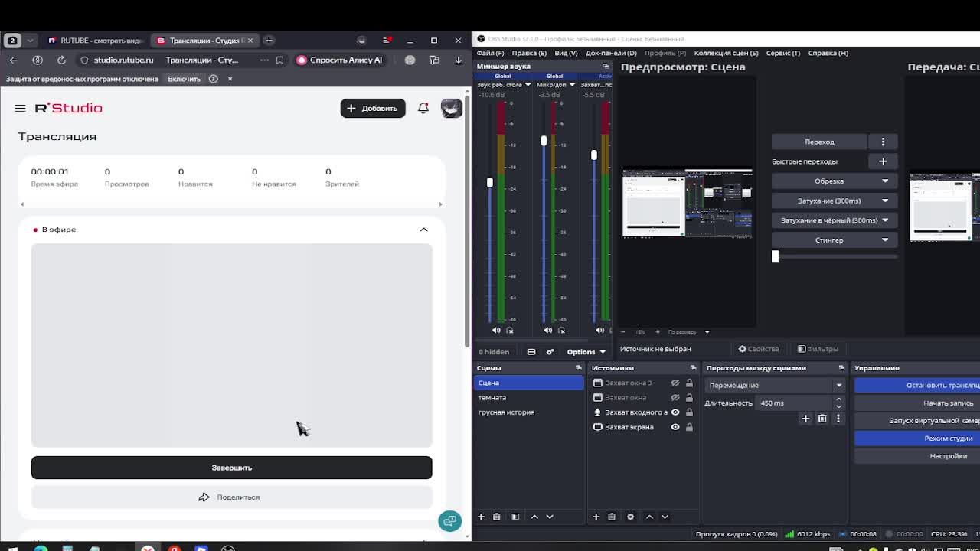Open scene filters icon in Scenes panel
Viewport: 980px width, 551px height.
pos(515,517)
